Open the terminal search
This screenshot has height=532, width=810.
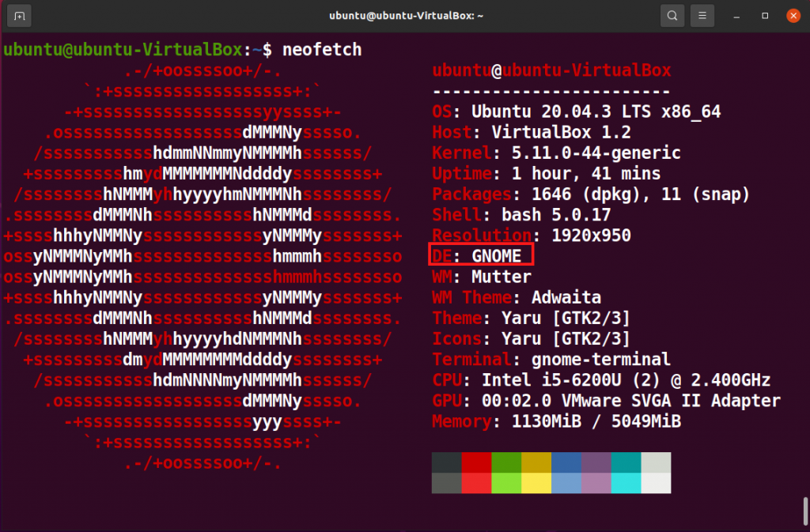(x=672, y=15)
